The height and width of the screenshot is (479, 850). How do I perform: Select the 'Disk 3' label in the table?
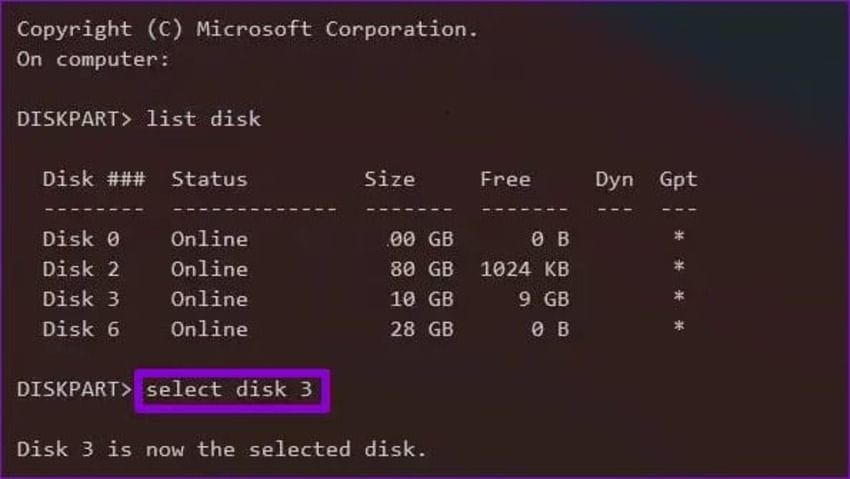82,299
